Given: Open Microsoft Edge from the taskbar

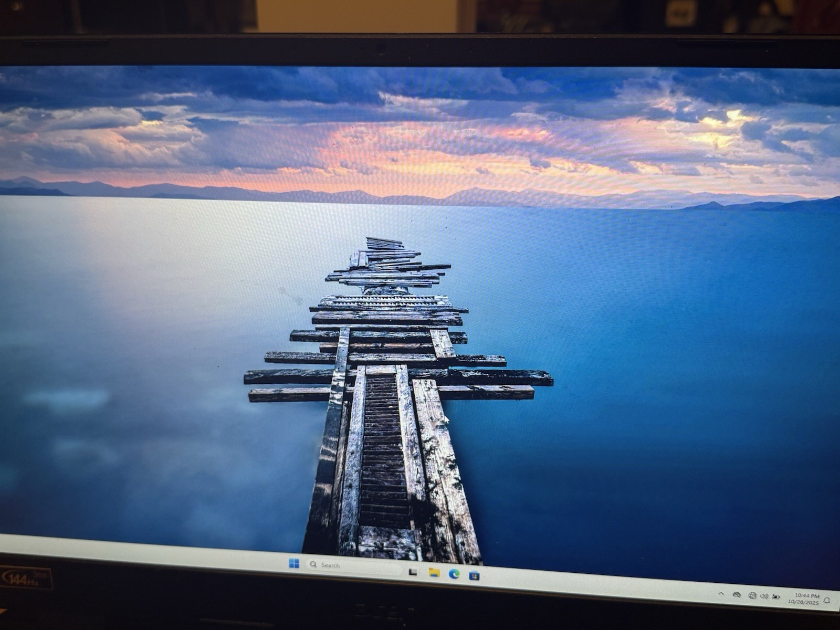Looking at the screenshot, I should (x=454, y=574).
